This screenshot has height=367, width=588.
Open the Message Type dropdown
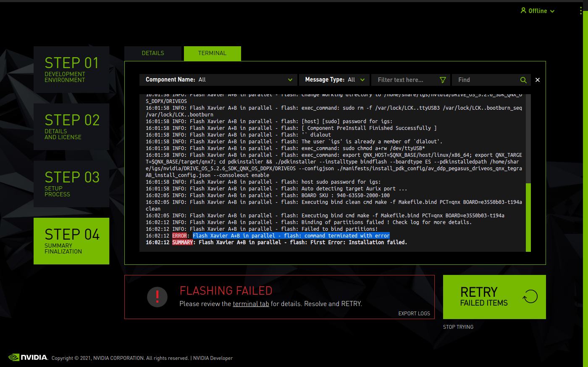point(334,79)
